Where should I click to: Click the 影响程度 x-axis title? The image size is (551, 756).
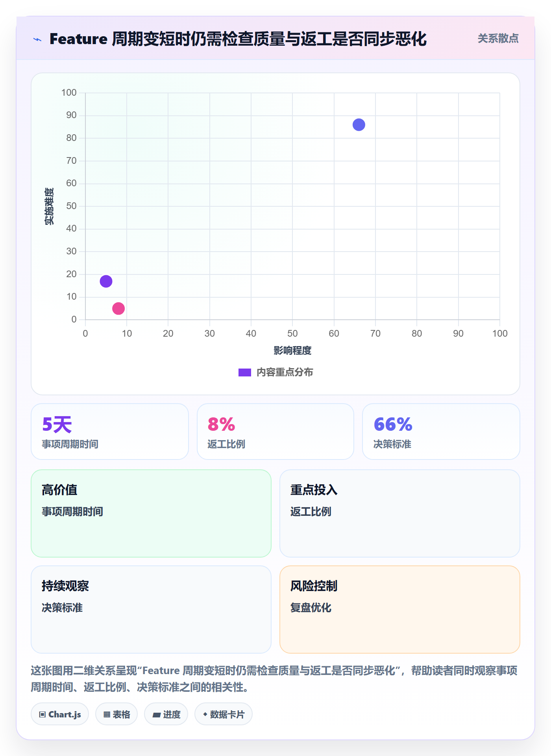coord(292,350)
